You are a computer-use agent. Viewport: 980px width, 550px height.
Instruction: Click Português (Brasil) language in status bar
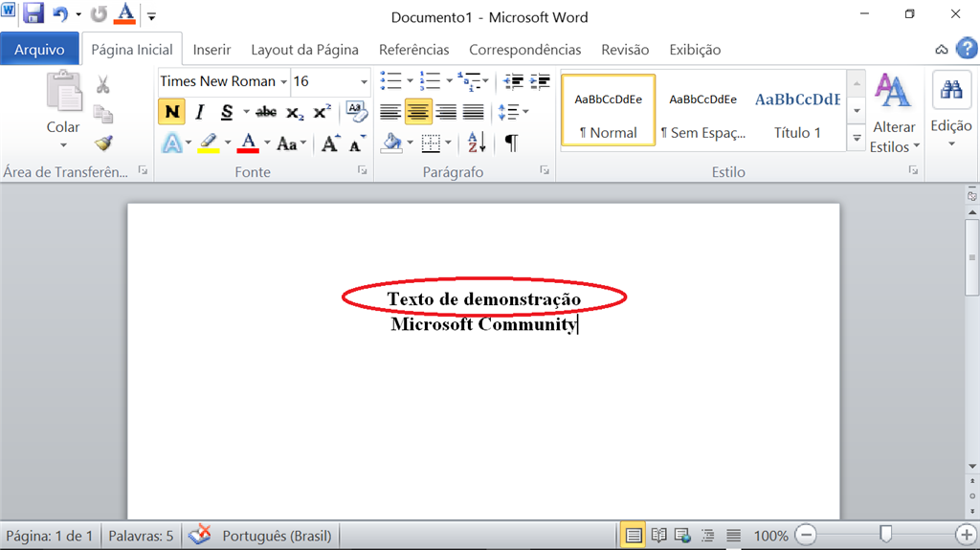point(277,536)
